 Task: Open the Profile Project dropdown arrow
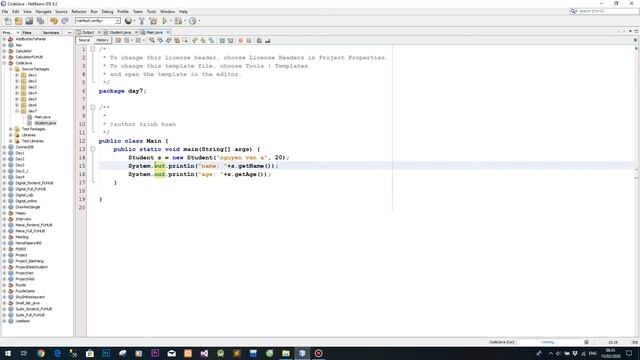coord(199,21)
